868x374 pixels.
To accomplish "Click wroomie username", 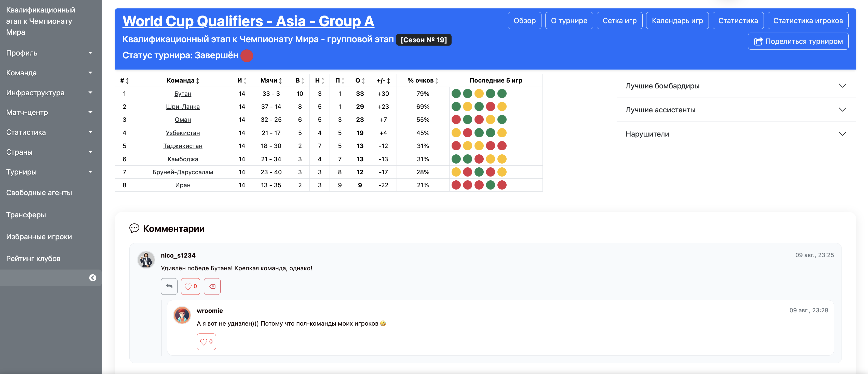I will tap(210, 311).
